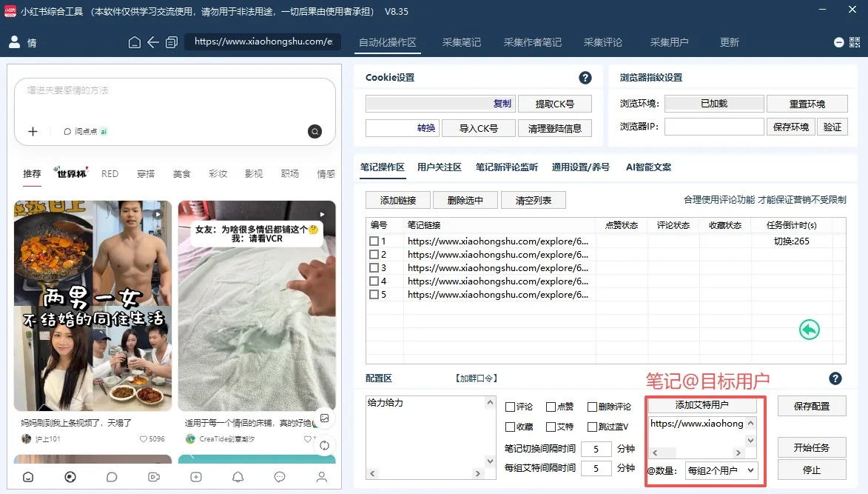Enable the 删除评论 checkbox

click(x=592, y=407)
